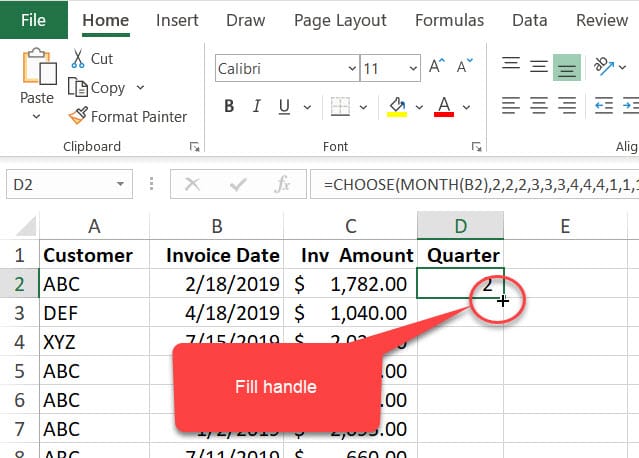Click the Cut scissors icon
Screen dimensions: 639x458
[78, 59]
